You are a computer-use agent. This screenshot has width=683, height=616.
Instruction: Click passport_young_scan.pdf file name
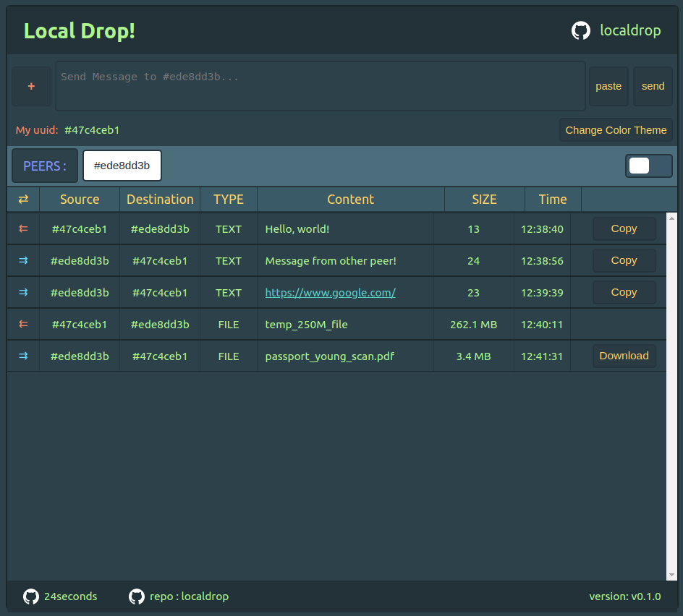click(x=329, y=356)
